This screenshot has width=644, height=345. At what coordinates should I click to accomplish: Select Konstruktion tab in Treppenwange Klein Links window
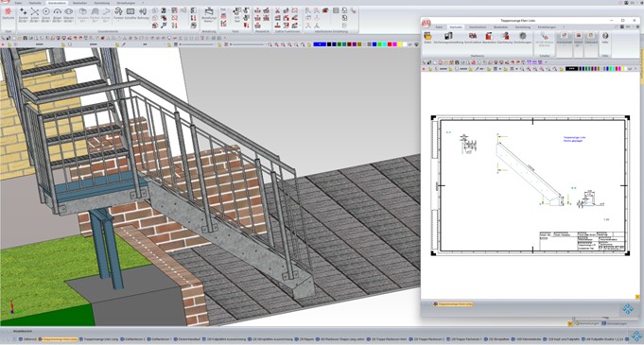tap(478, 26)
